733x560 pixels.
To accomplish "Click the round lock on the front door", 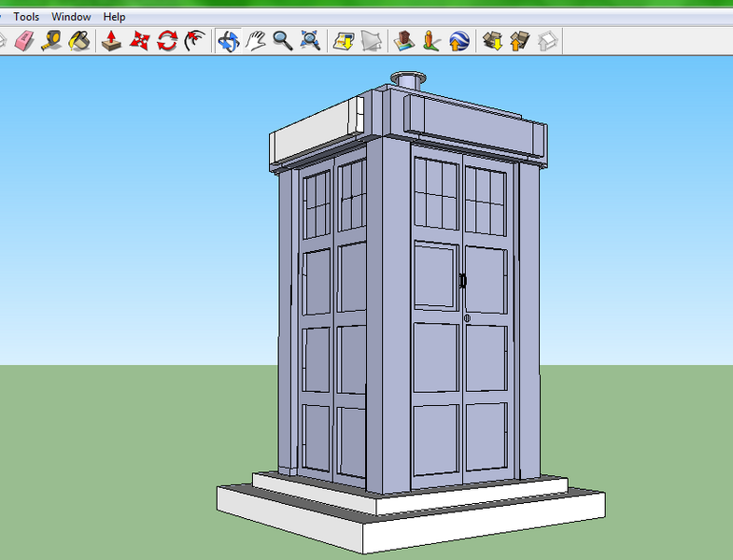I will pyautogui.click(x=467, y=318).
